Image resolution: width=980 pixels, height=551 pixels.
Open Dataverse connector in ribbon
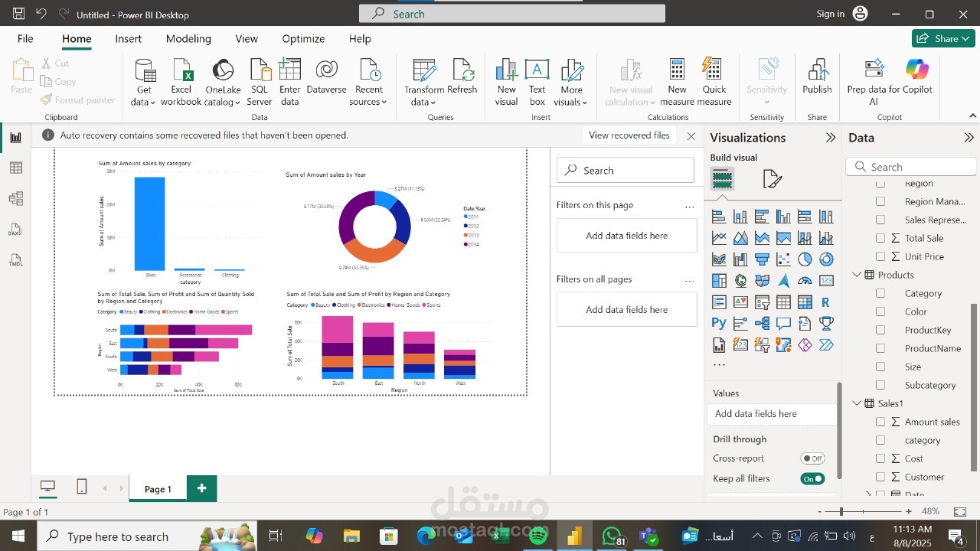tap(326, 77)
